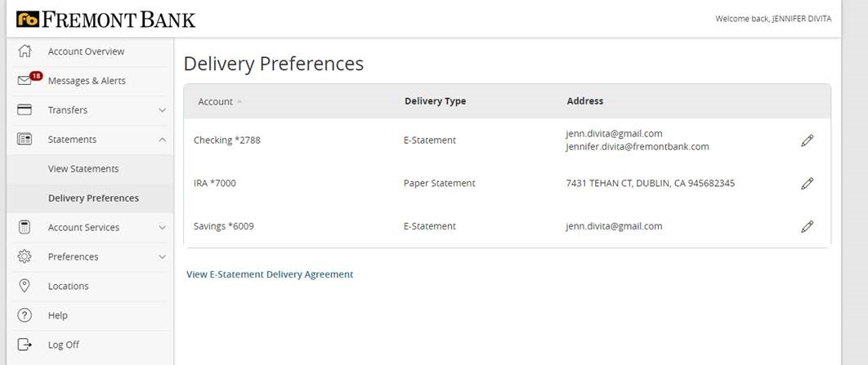Open View Statements submenu item

pyautogui.click(x=83, y=169)
